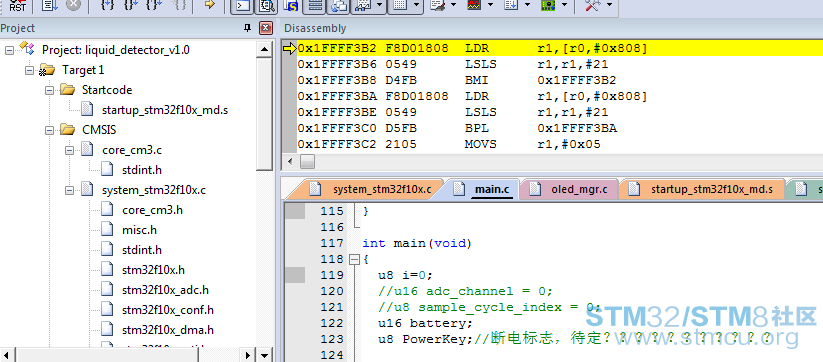Select core_cm3.c in project tree
Viewport: 823px width, 362px height.
[x=132, y=150]
